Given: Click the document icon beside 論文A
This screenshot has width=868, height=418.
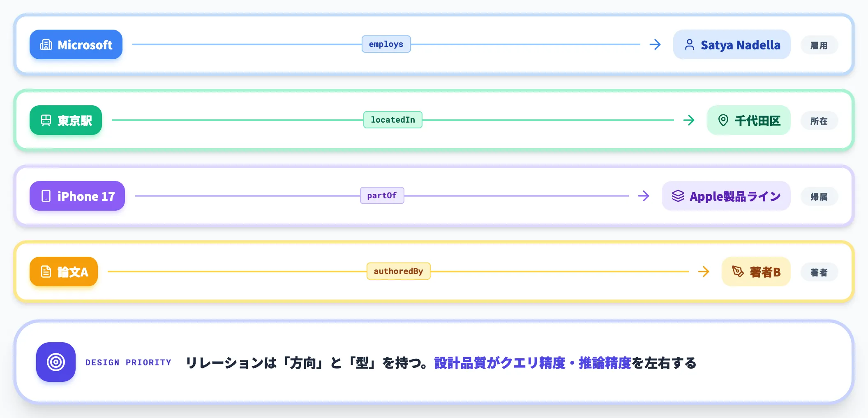Looking at the screenshot, I should [46, 272].
